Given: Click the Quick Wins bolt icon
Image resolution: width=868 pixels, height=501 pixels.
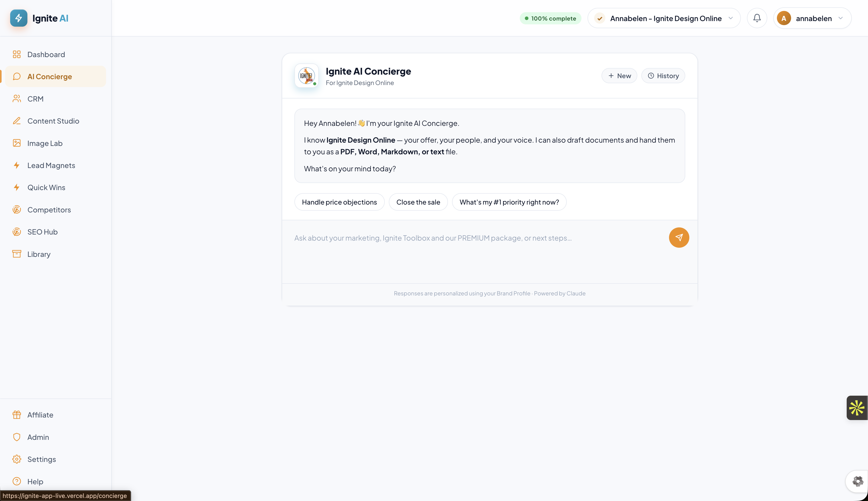Looking at the screenshot, I should (x=16, y=188).
